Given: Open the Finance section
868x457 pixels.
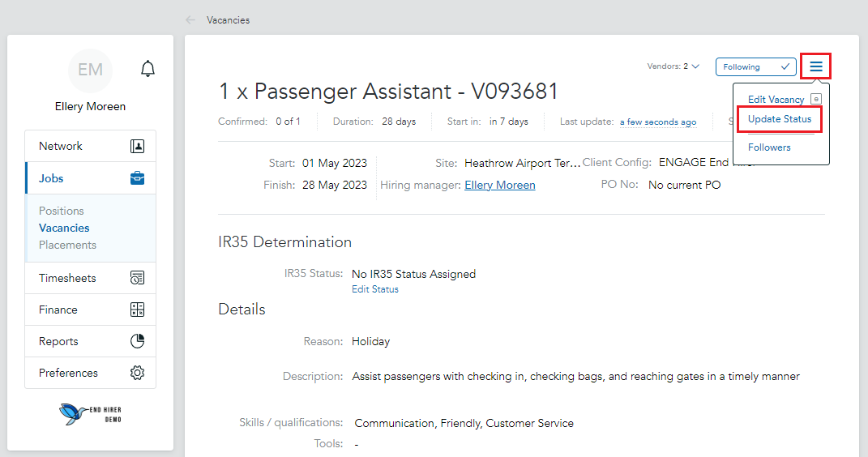Looking at the screenshot, I should [x=90, y=310].
